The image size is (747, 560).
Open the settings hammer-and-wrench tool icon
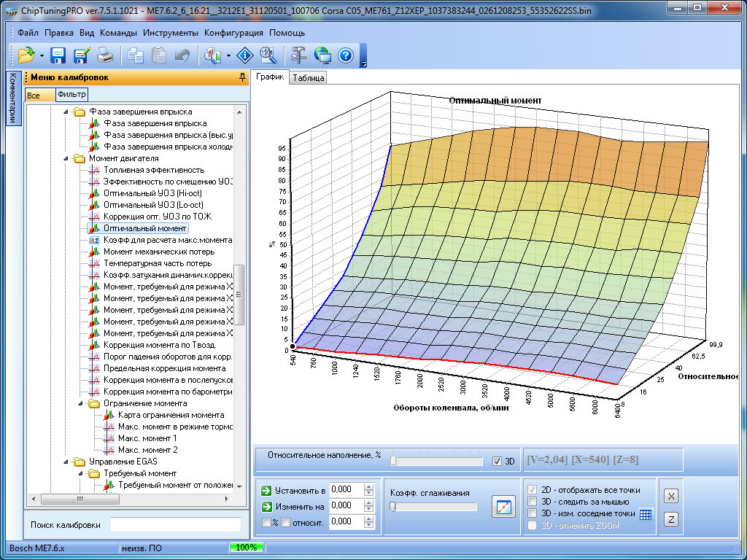point(299,55)
